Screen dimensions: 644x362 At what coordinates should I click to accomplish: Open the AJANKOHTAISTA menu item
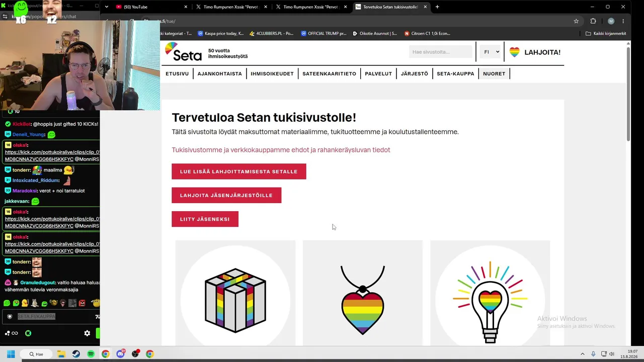(x=220, y=74)
